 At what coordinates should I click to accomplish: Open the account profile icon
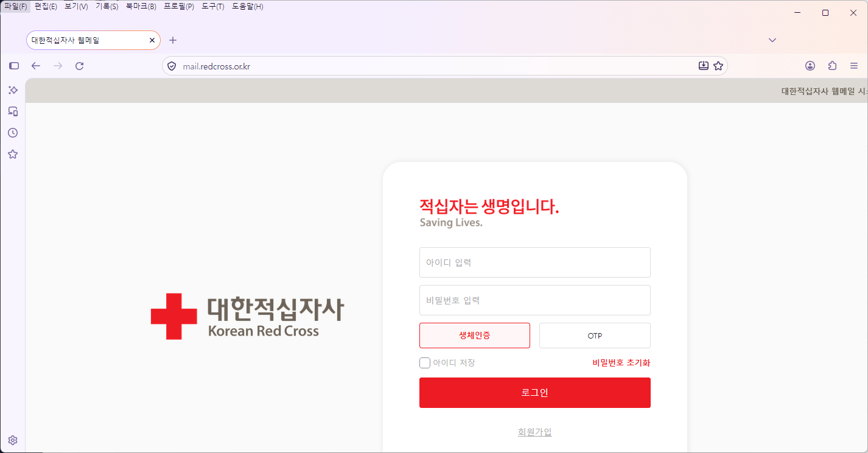pyautogui.click(x=810, y=66)
